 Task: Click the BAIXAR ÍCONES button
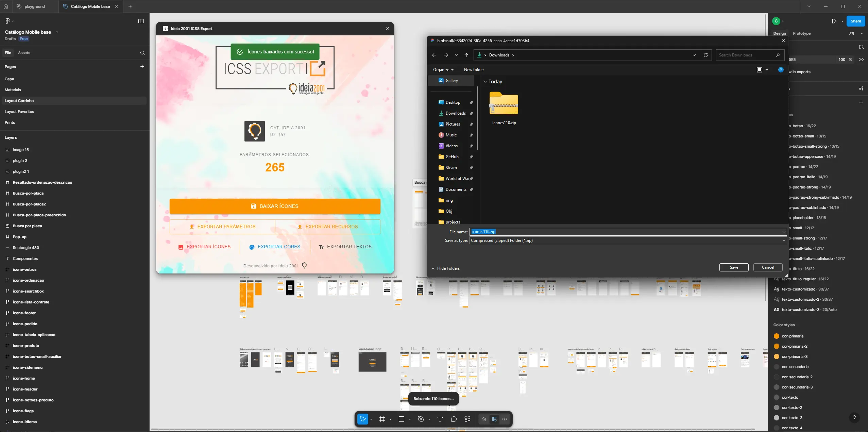pos(275,206)
